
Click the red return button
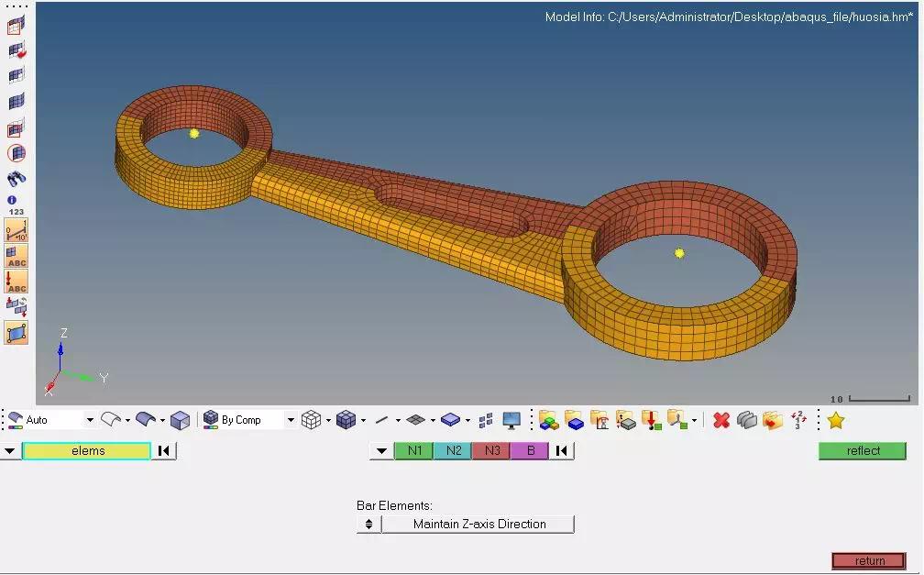click(x=869, y=560)
